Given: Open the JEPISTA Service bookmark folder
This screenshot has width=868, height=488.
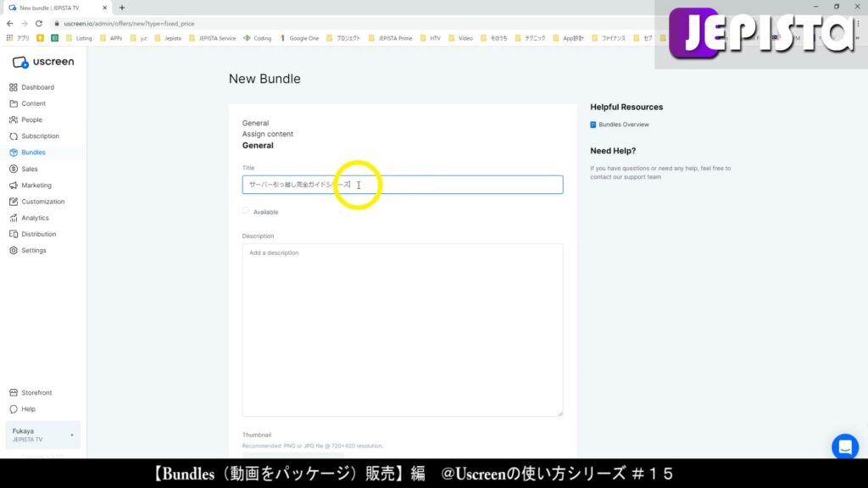Looking at the screenshot, I should (x=212, y=38).
